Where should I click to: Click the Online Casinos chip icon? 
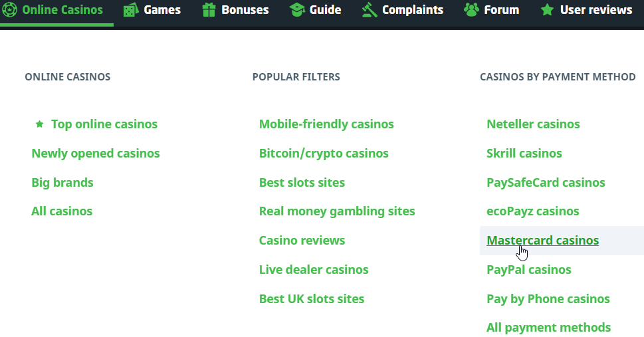pyautogui.click(x=9, y=10)
